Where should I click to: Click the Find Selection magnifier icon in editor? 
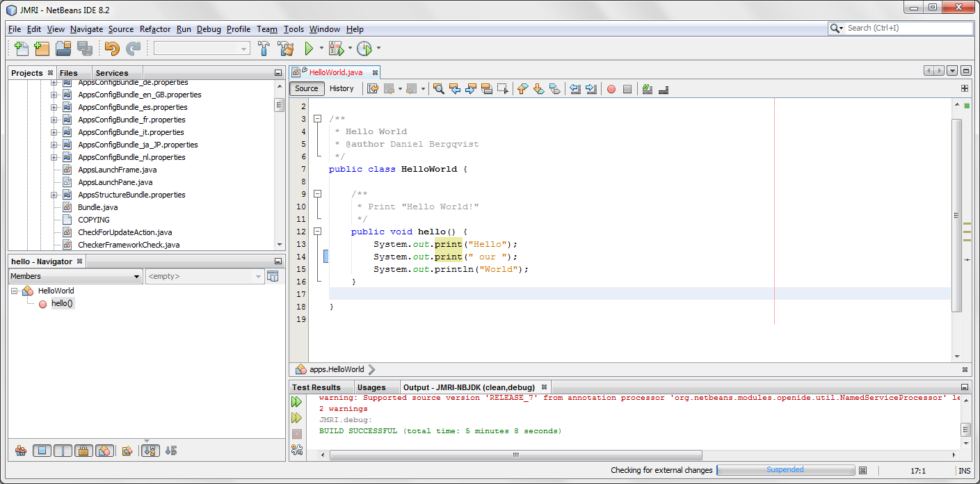click(438, 89)
